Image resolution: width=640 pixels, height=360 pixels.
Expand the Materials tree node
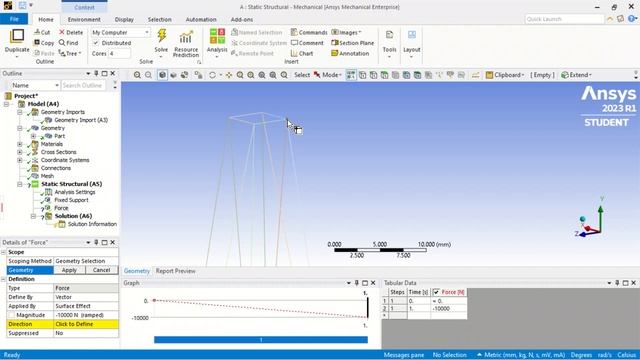pyautogui.click(x=20, y=144)
